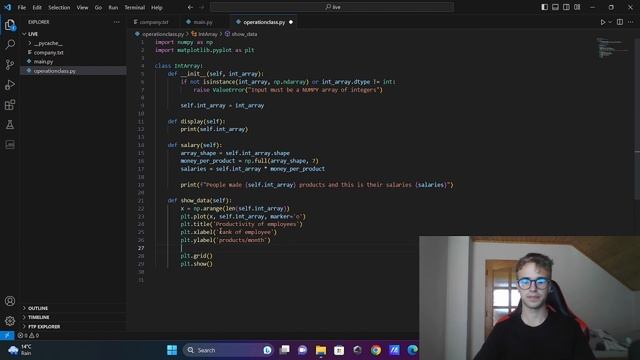Image resolution: width=640 pixels, height=360 pixels.
Task: Open the Windows Start button
Action: 172,350
